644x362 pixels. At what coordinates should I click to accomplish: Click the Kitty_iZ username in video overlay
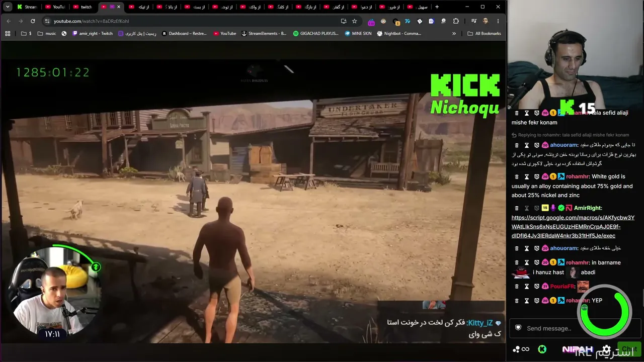pos(480,323)
